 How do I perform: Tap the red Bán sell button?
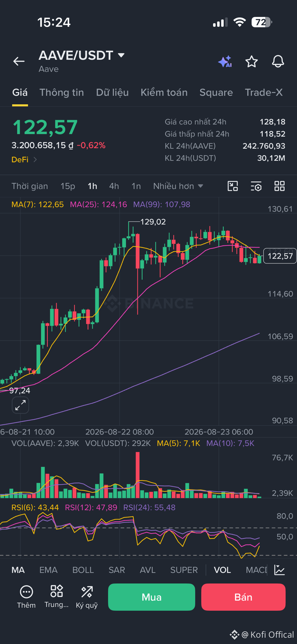[243, 597]
